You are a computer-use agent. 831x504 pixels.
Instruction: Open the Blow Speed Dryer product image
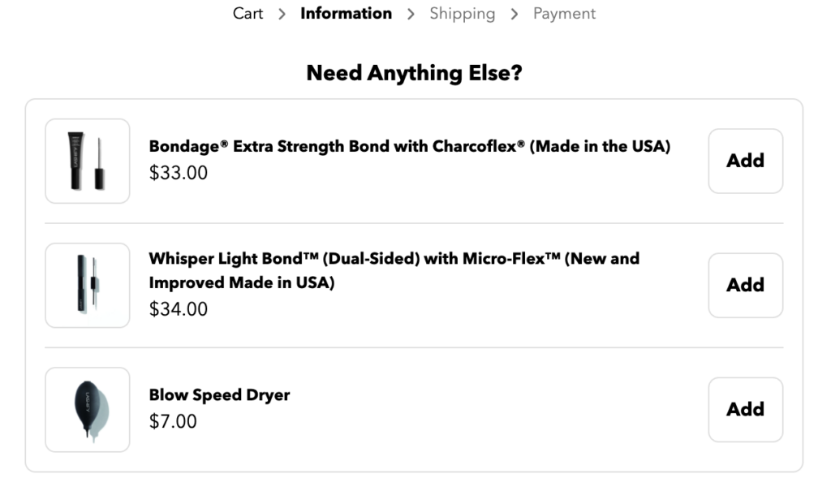click(88, 410)
